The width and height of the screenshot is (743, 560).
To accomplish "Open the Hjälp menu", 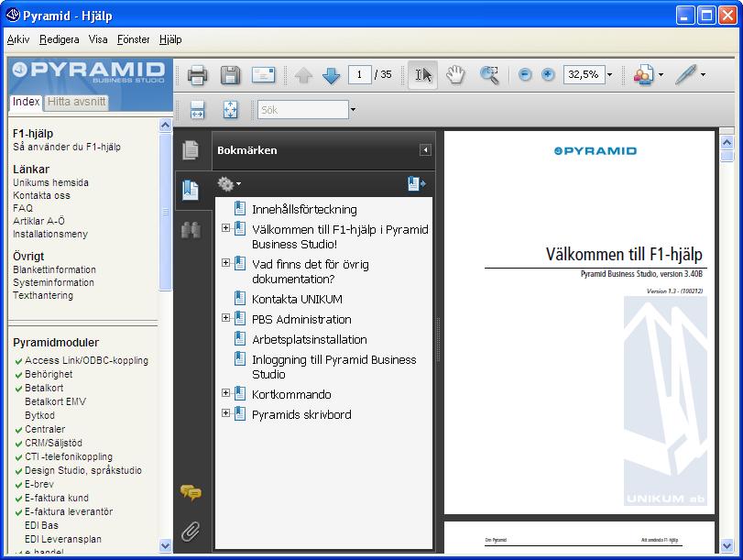I will [x=170, y=39].
